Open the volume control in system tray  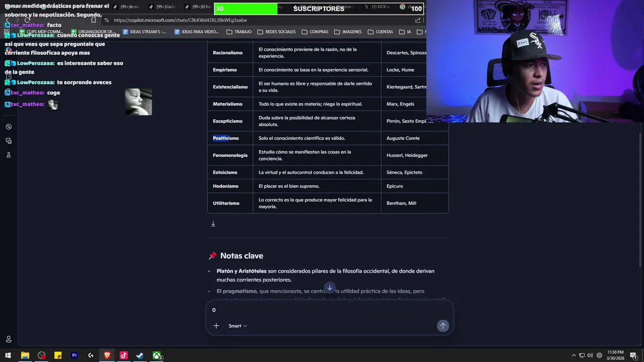pos(590,355)
